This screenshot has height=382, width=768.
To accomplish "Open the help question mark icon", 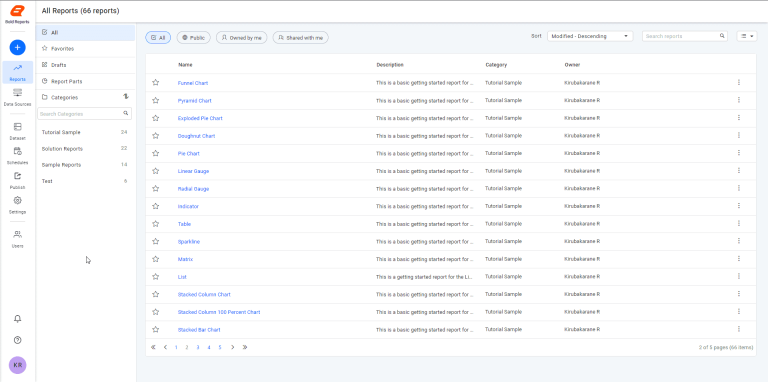I will [18, 340].
